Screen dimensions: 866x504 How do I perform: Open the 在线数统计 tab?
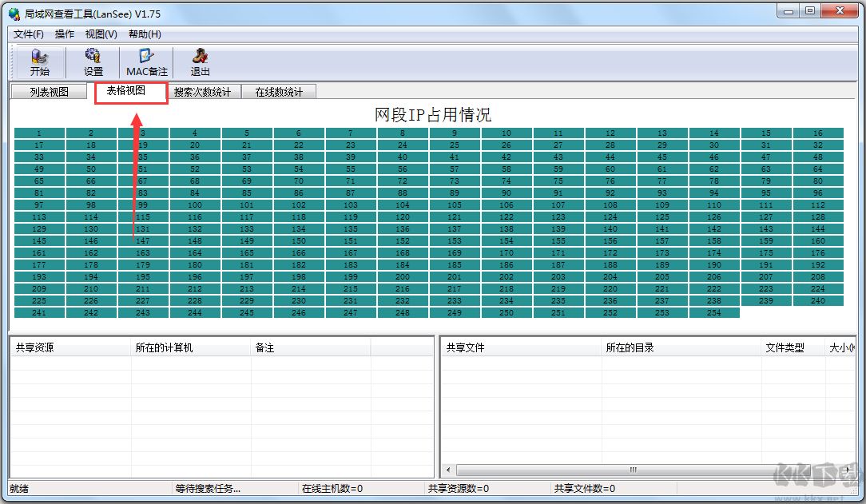coord(279,92)
